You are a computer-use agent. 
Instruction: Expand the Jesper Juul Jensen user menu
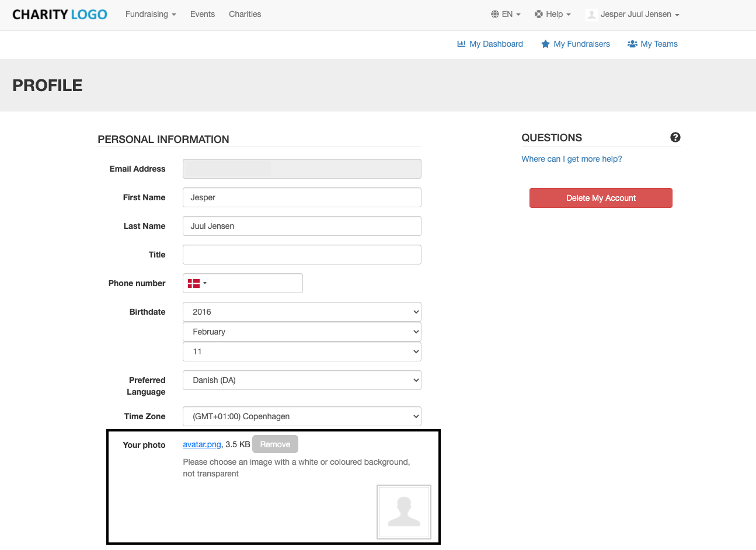[x=633, y=14]
